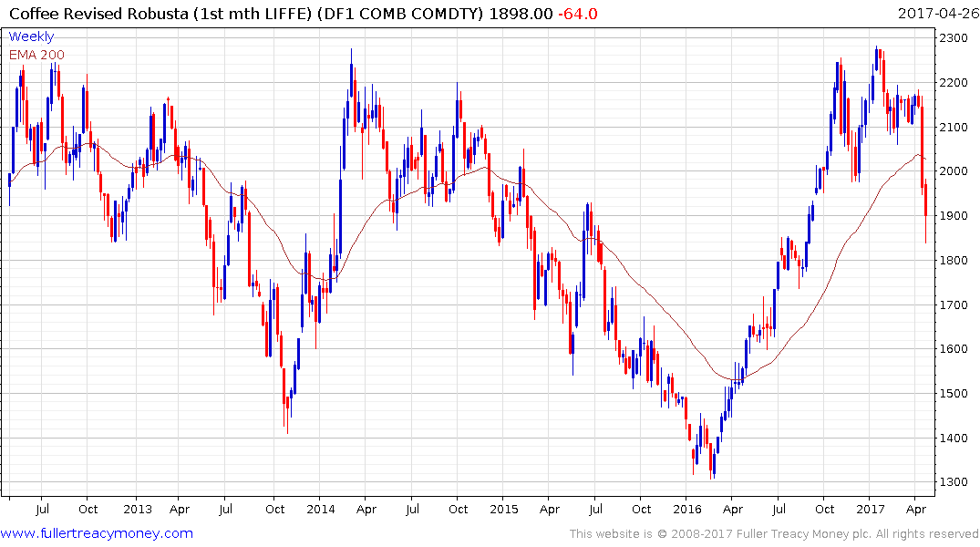Click the 2100 price axis label

954,127
